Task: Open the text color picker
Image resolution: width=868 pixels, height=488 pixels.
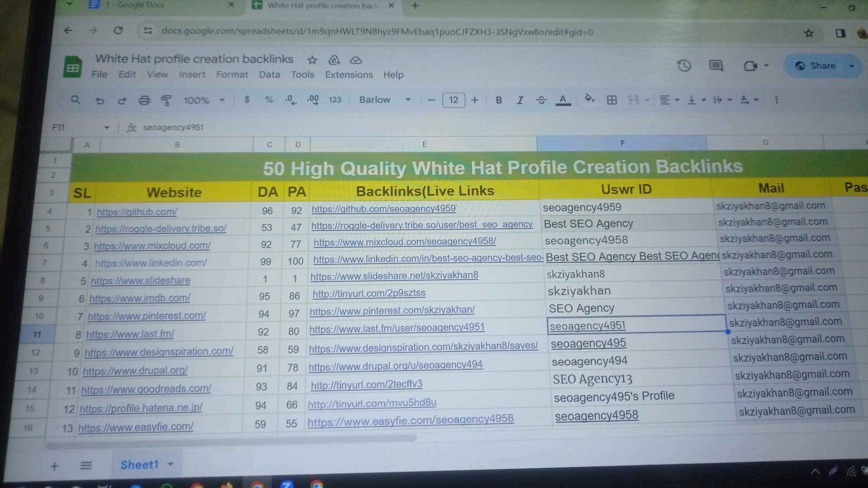Action: 563,100
